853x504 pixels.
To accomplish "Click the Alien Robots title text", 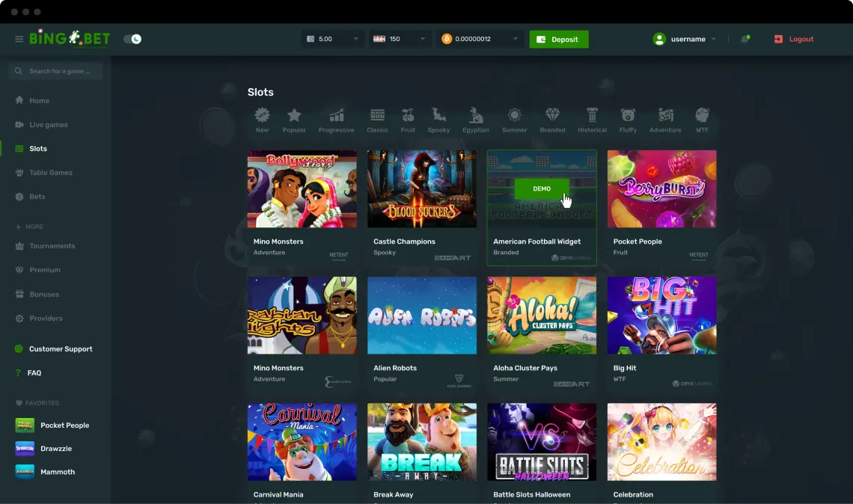I will [x=395, y=368].
